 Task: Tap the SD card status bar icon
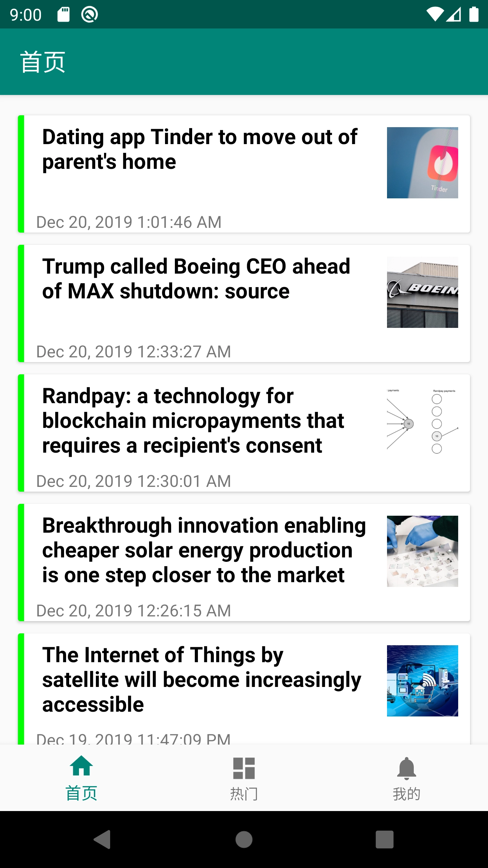pyautogui.click(x=63, y=15)
